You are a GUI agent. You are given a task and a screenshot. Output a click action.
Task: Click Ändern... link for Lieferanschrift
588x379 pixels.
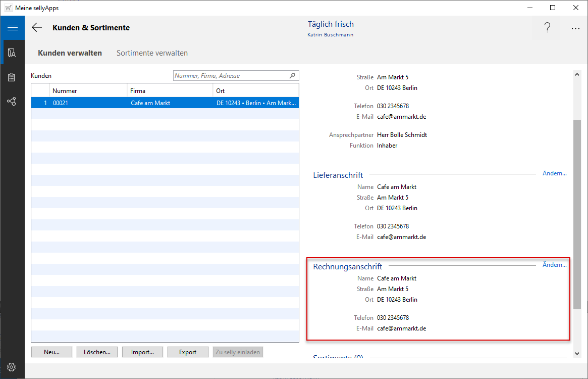pos(554,173)
